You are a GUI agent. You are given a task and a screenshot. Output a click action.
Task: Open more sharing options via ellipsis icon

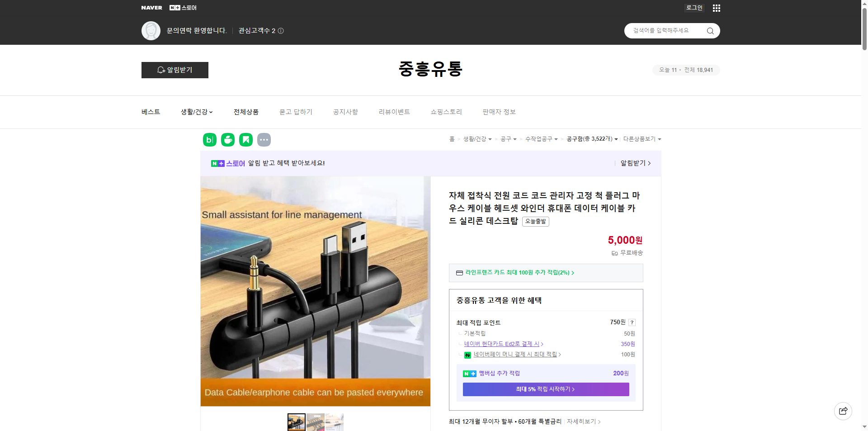pos(264,140)
